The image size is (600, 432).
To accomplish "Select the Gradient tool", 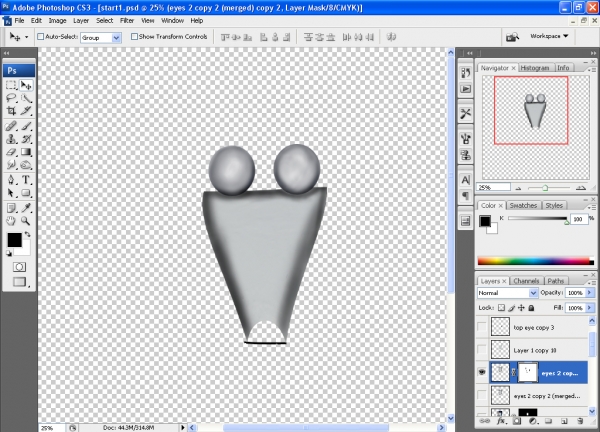I will [26, 152].
